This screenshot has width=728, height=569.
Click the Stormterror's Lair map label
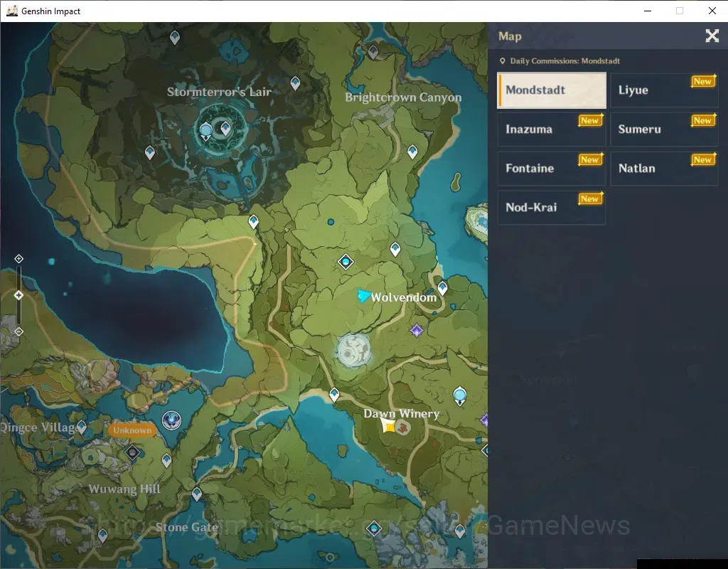[219, 92]
